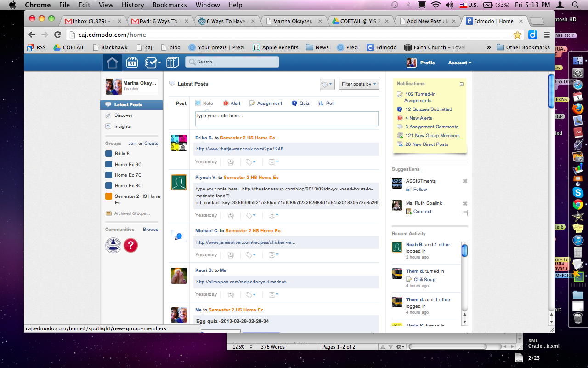
Task: Open the red question mark community icon
Action: (x=131, y=246)
